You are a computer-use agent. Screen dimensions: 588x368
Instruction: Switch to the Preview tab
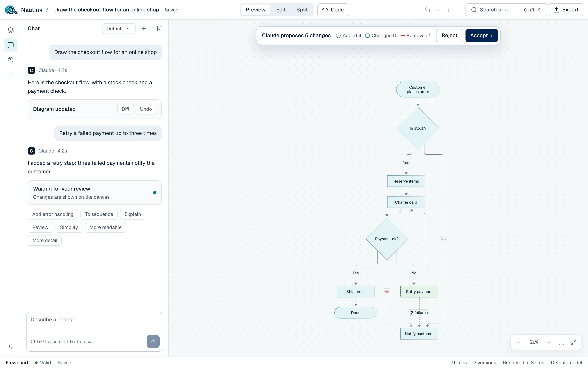(x=255, y=10)
